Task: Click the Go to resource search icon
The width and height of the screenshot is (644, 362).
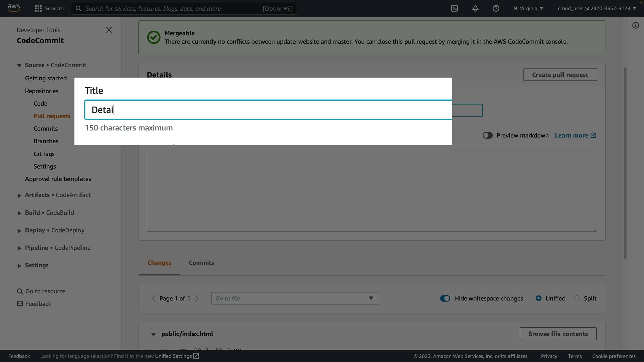Action: pyautogui.click(x=20, y=291)
